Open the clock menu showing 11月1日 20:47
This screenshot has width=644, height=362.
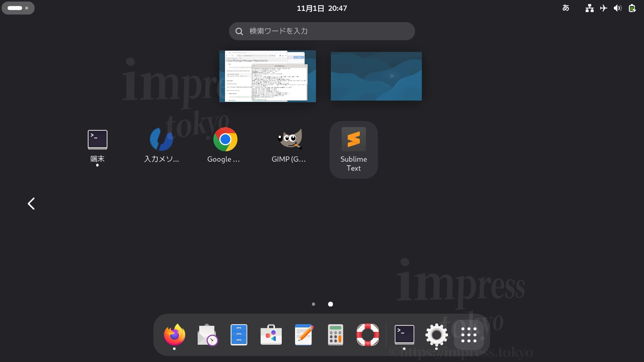click(322, 8)
